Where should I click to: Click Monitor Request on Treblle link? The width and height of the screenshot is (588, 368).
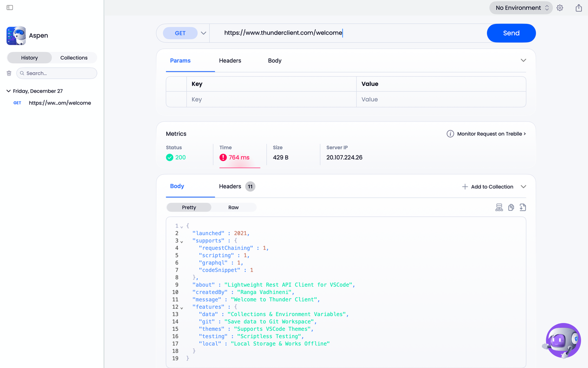pos(492,134)
